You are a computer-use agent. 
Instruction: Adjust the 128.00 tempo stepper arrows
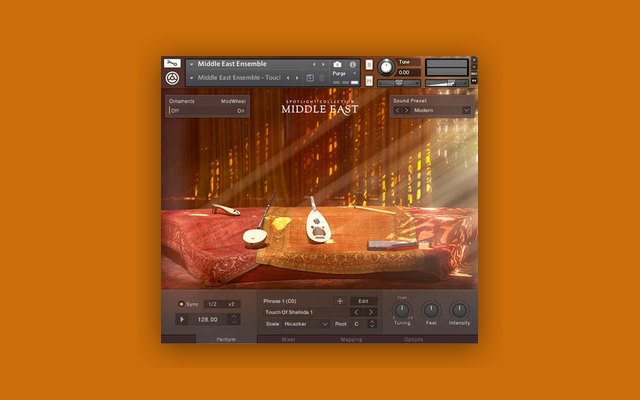(234, 320)
